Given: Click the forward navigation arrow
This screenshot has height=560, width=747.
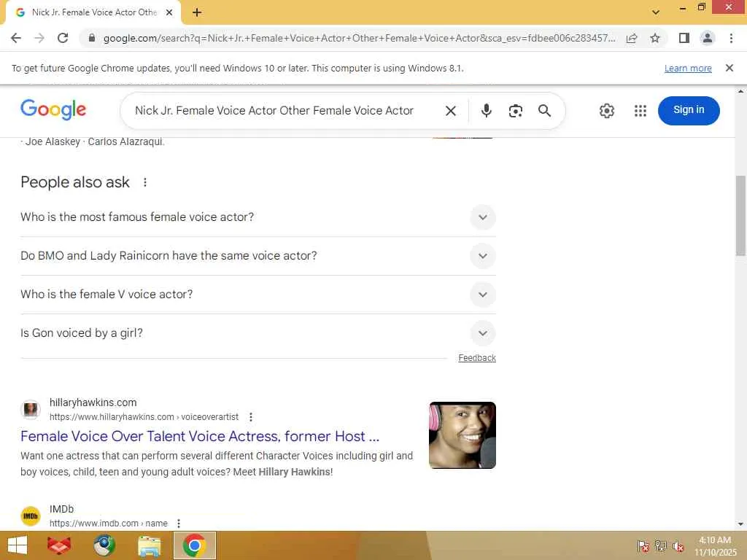Looking at the screenshot, I should pyautogui.click(x=39, y=38).
